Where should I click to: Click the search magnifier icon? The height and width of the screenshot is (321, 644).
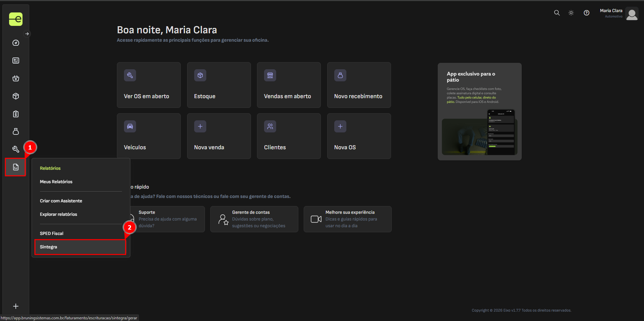557,13
